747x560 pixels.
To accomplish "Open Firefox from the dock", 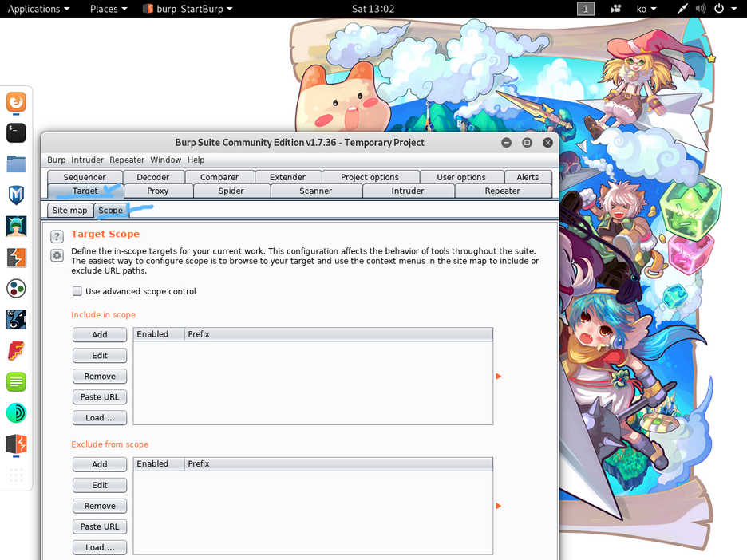I will [x=16, y=102].
